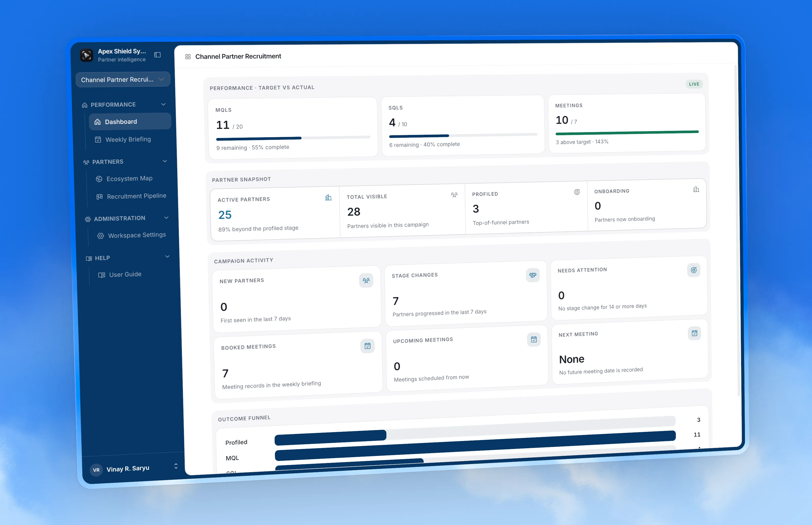Click the Next Meeting 'None' value
This screenshot has width=812, height=525.
[x=572, y=359]
